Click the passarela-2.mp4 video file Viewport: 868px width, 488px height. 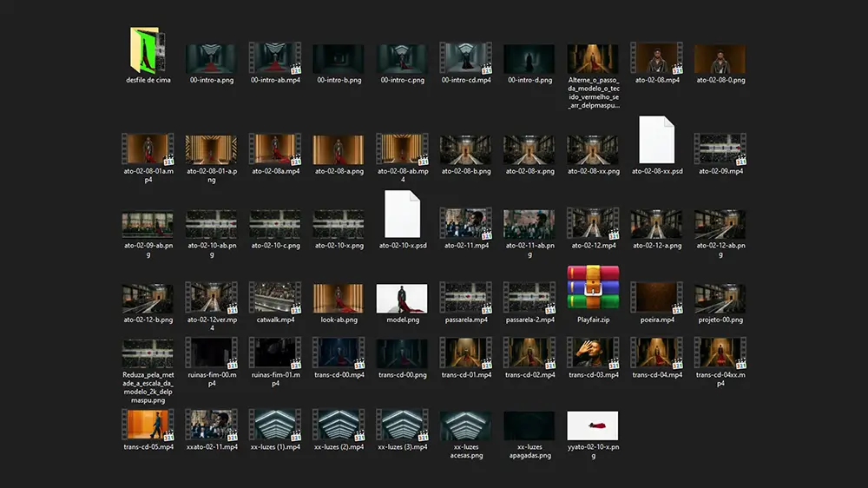point(529,298)
